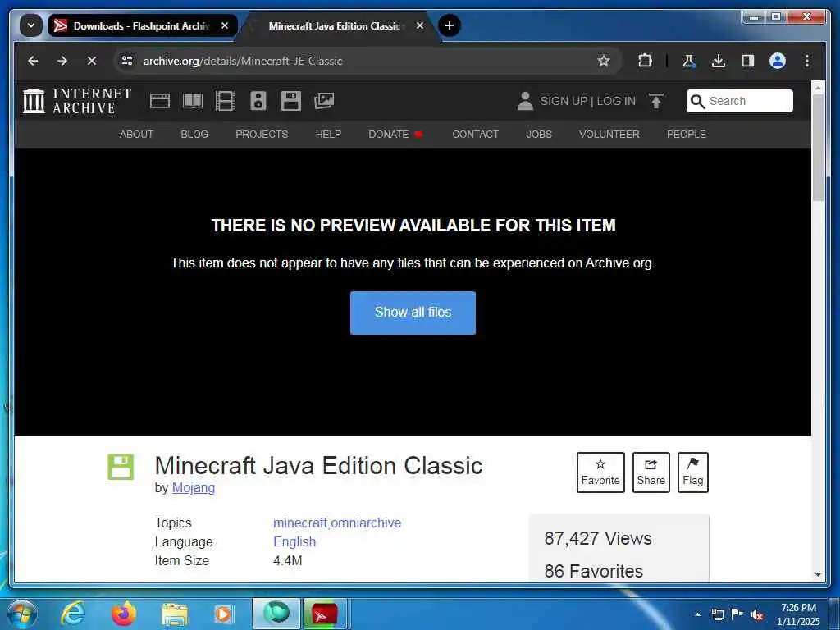Open the Texts book icon
The height and width of the screenshot is (630, 840).
point(193,101)
